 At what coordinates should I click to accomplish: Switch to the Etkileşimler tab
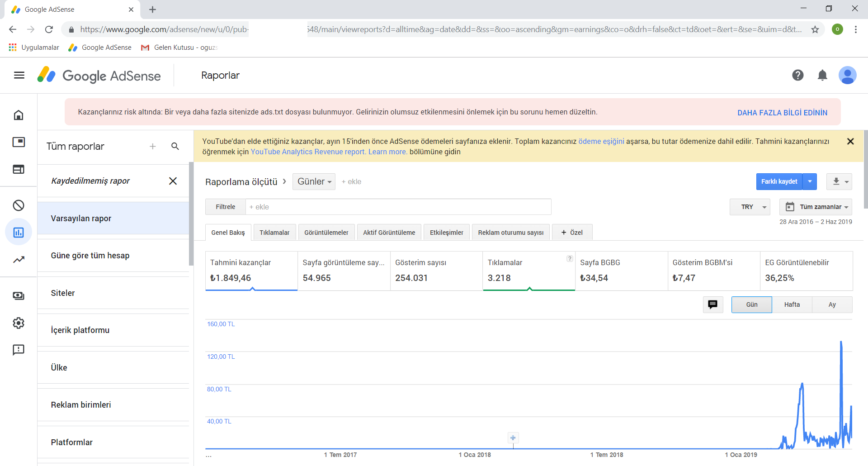point(446,233)
